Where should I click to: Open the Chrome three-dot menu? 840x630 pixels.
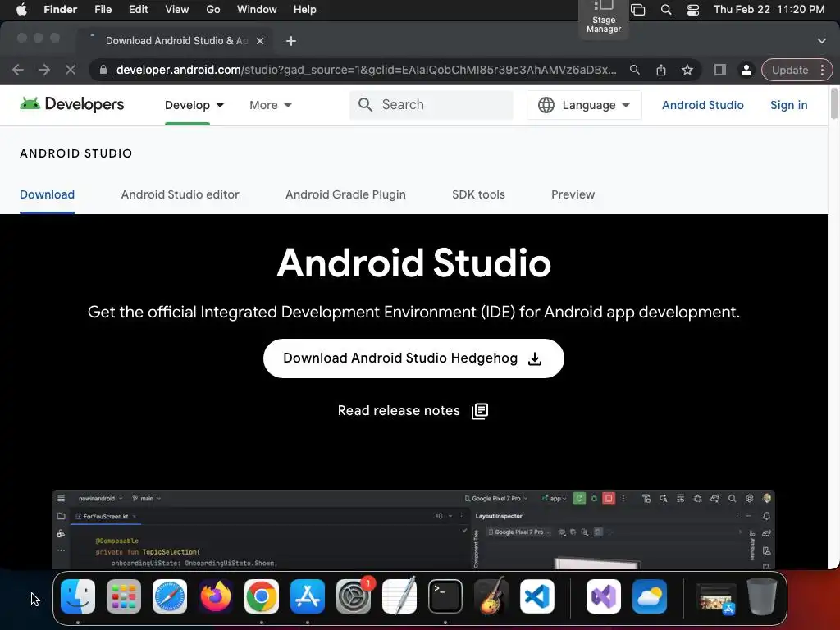pos(822,70)
